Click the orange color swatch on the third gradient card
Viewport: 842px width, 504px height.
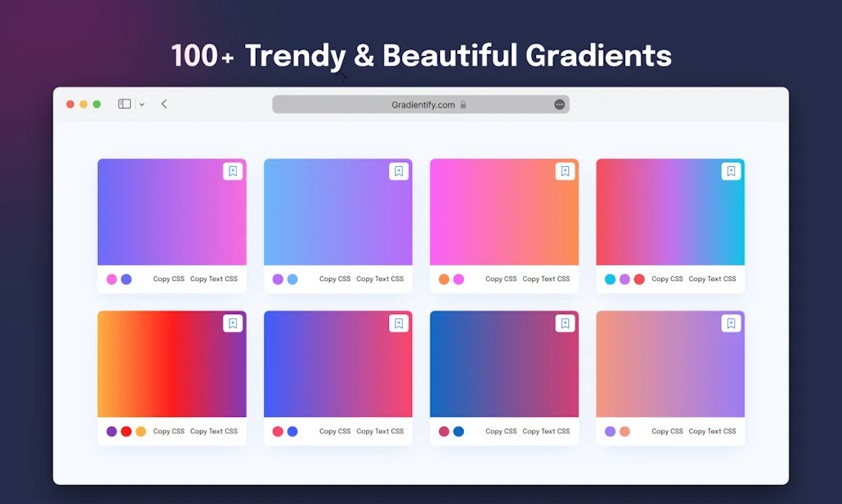(442, 280)
